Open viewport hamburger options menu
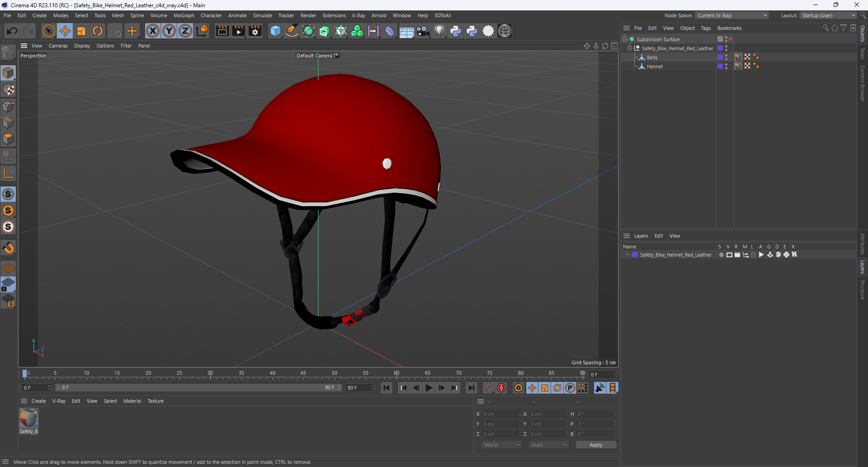The image size is (868, 467). 24,46
